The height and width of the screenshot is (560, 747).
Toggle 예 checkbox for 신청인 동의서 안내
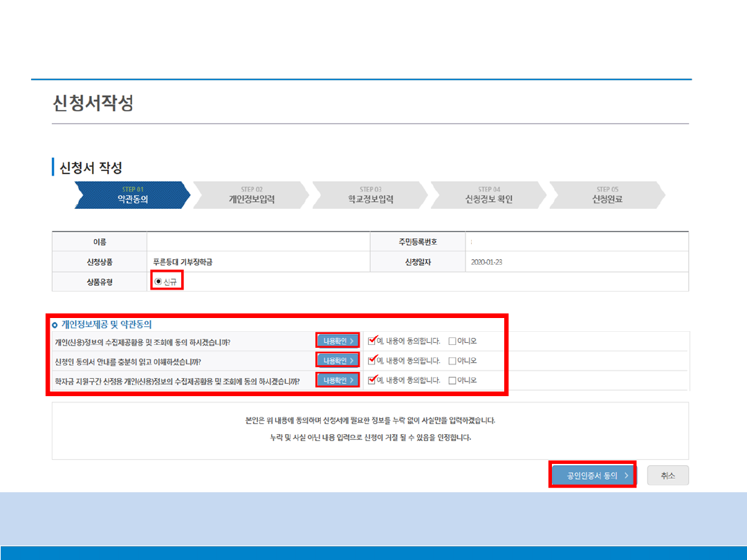tap(373, 360)
